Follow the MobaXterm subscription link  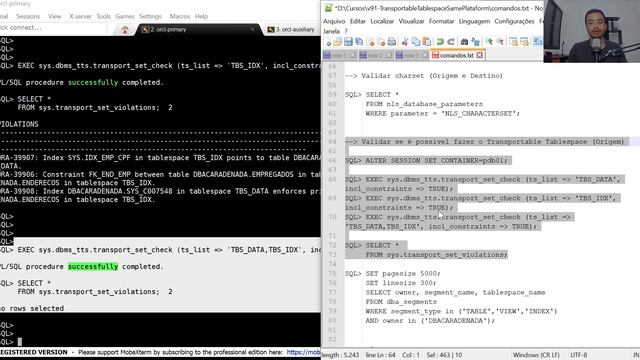[303, 352]
